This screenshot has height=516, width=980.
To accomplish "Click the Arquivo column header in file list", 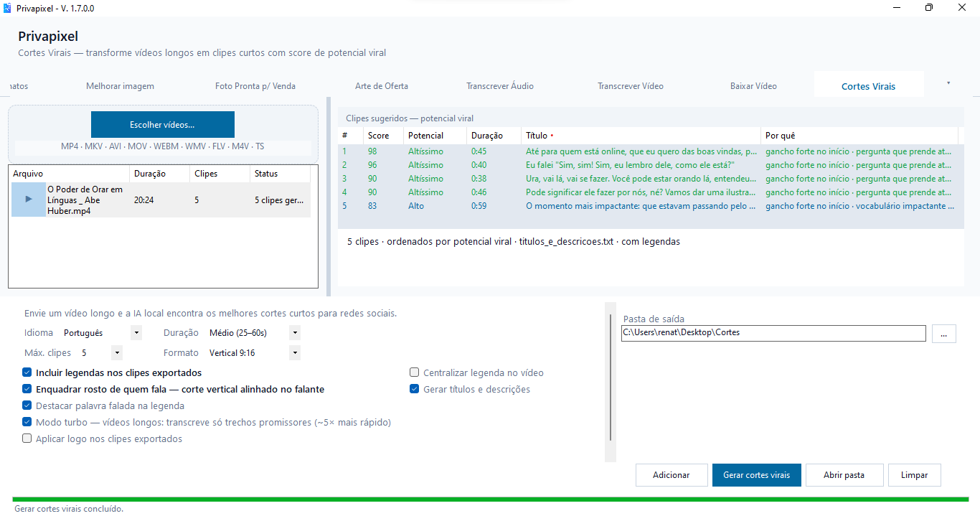I will (69, 174).
